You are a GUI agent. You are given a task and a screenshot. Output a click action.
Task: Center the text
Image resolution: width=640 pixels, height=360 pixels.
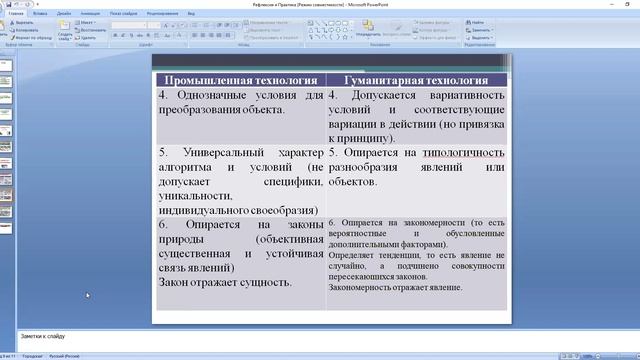pyautogui.click(x=202, y=36)
